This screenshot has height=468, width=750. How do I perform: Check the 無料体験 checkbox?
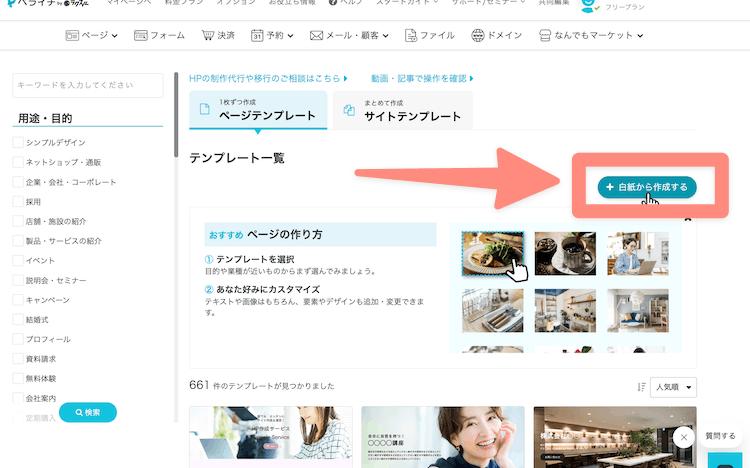tap(18, 378)
